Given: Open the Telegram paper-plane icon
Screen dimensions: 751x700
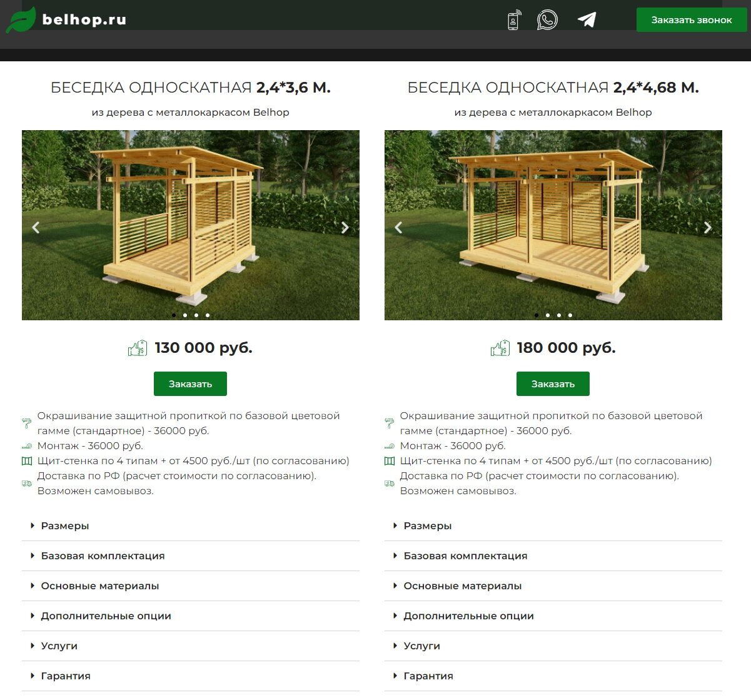Looking at the screenshot, I should pos(587,20).
